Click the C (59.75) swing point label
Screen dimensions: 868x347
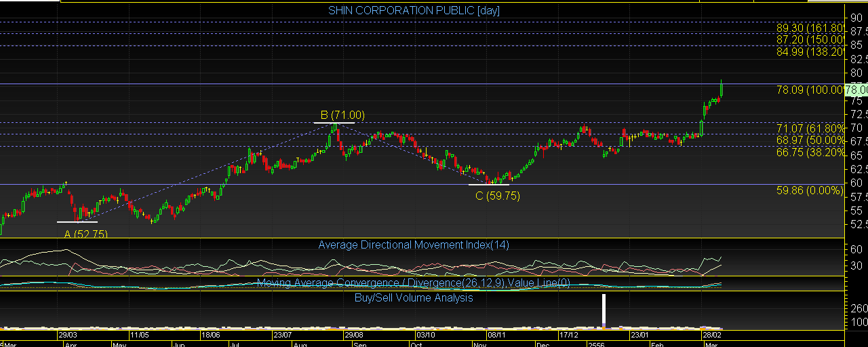(497, 196)
